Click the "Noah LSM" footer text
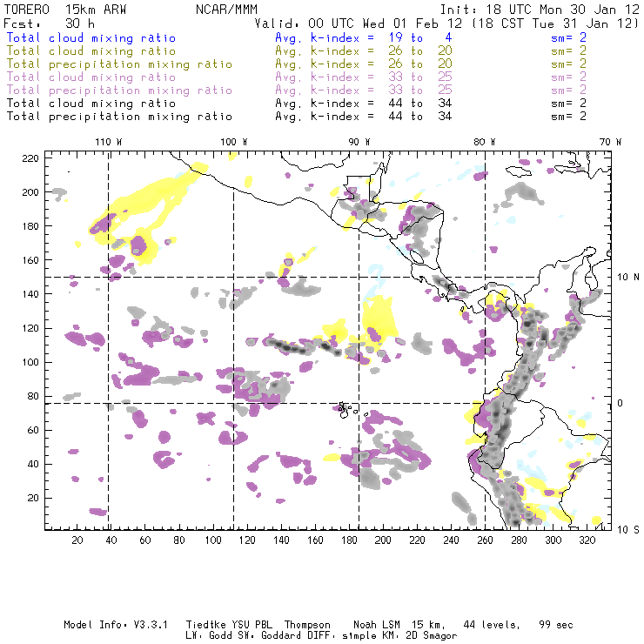This screenshot has height=644, width=644. tap(377, 625)
